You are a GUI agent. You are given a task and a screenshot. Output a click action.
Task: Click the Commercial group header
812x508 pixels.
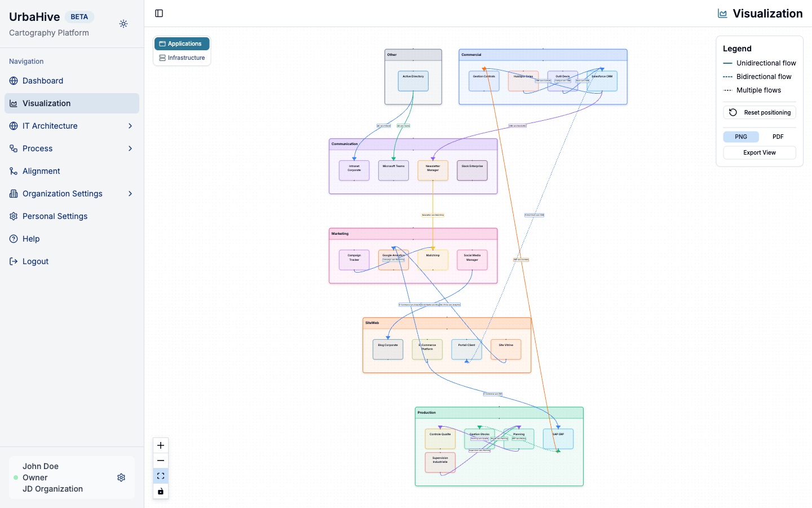(543, 55)
